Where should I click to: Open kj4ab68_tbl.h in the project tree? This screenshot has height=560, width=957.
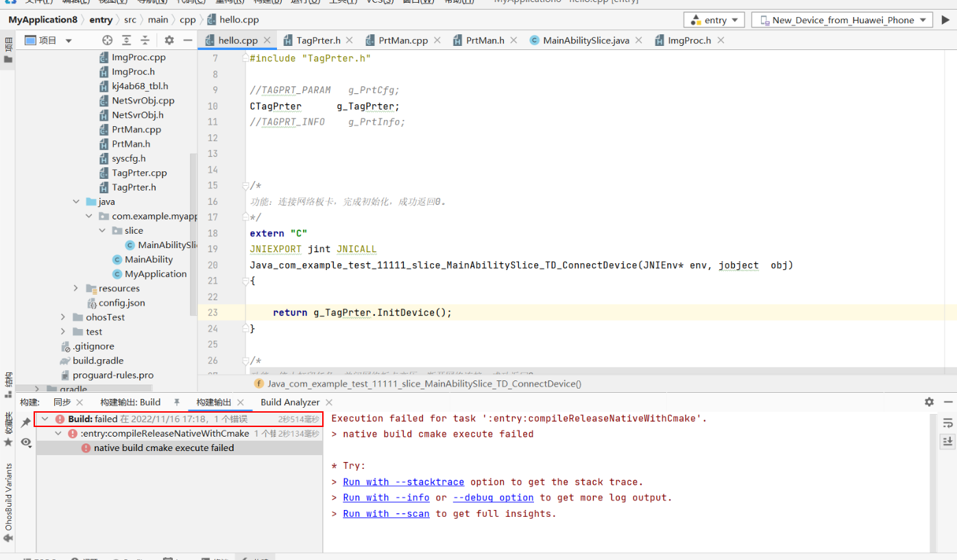140,86
